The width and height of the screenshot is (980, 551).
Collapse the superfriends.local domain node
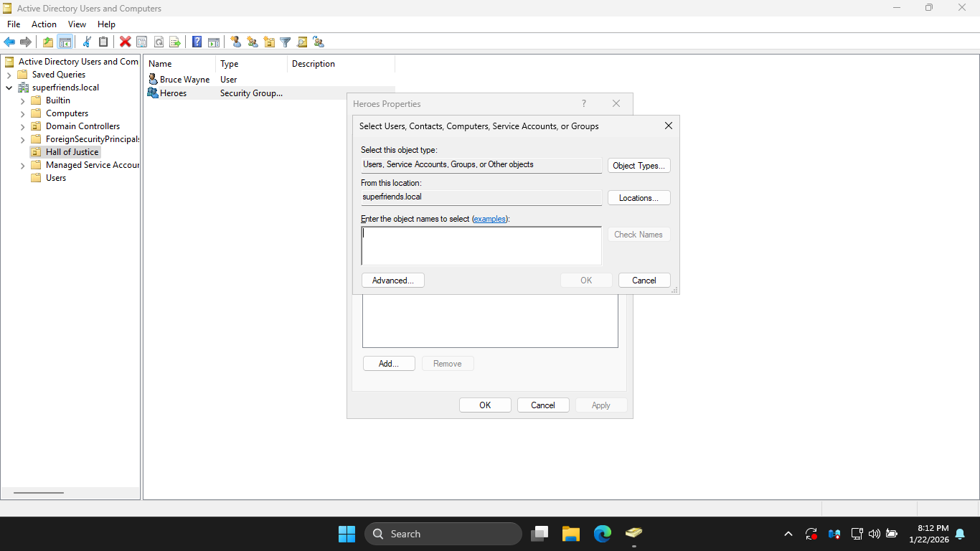point(9,88)
